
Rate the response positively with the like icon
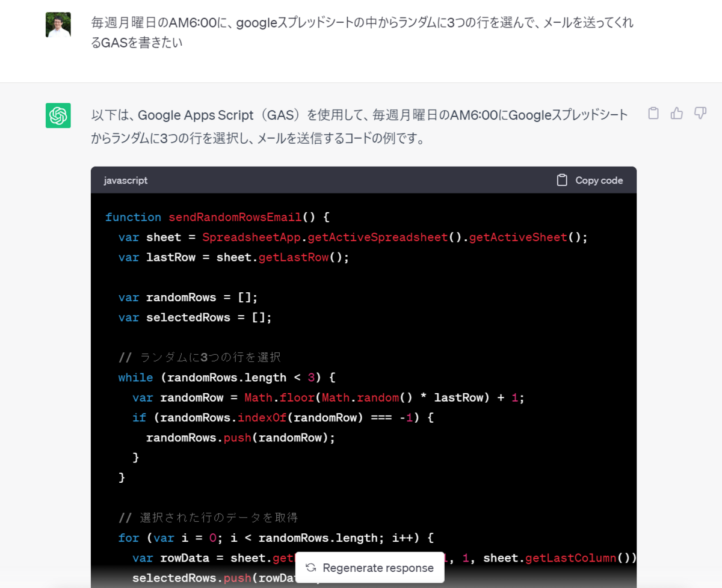676,113
